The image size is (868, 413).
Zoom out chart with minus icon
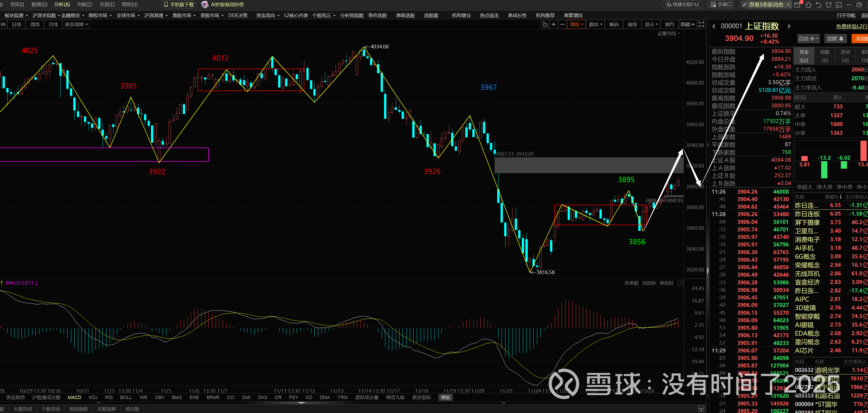pyautogui.click(x=562, y=24)
